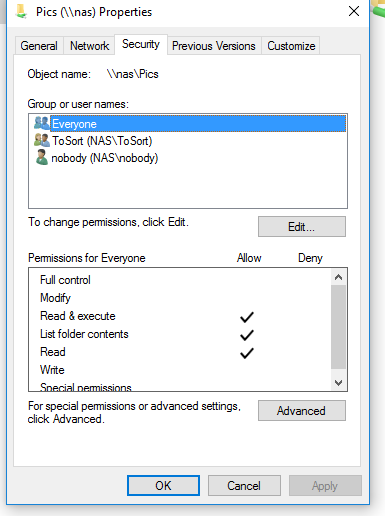Open Advanced security settings
The image size is (385, 516).
point(302,411)
